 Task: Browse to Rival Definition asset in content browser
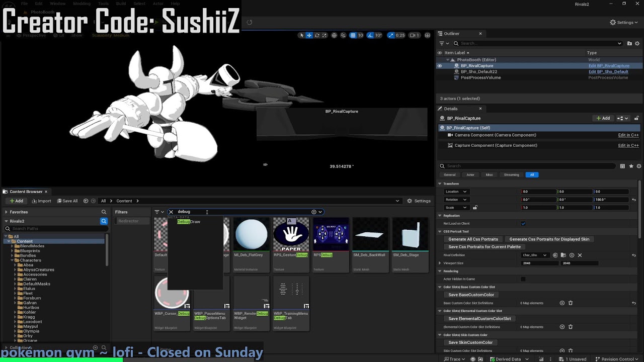click(563, 255)
